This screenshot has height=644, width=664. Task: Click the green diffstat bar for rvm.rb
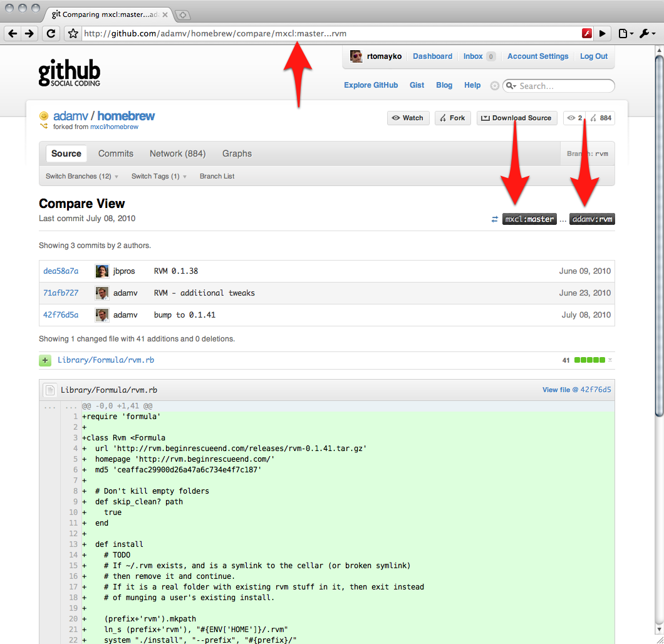pos(589,360)
